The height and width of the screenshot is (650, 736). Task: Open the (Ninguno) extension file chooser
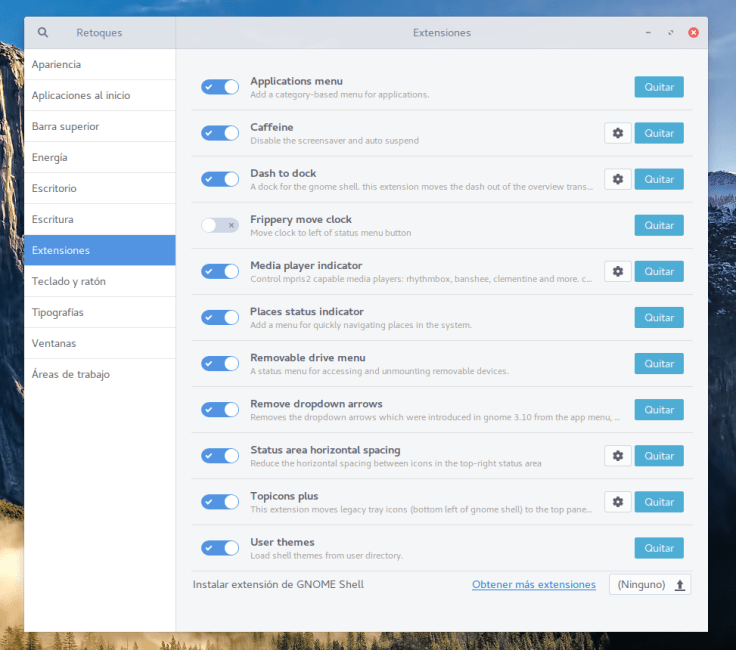coord(642,584)
